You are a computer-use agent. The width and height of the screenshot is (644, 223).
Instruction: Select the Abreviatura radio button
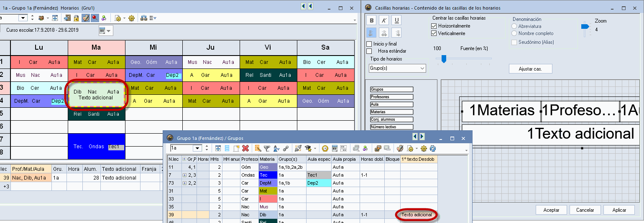tap(514, 26)
